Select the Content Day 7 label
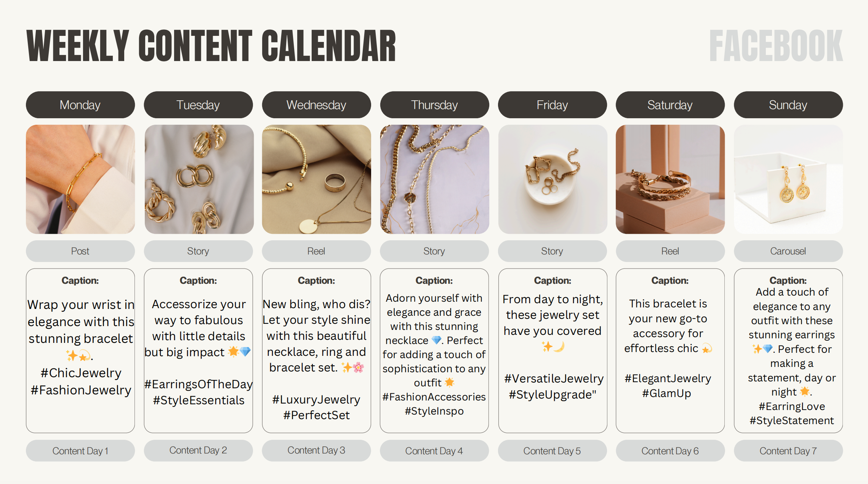 (x=788, y=451)
